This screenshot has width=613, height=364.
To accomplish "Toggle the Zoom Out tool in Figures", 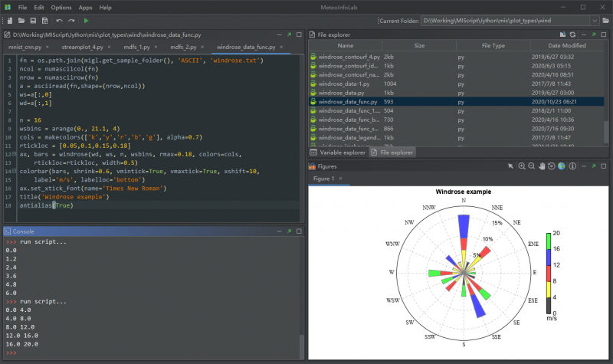I will pyautogui.click(x=531, y=166).
